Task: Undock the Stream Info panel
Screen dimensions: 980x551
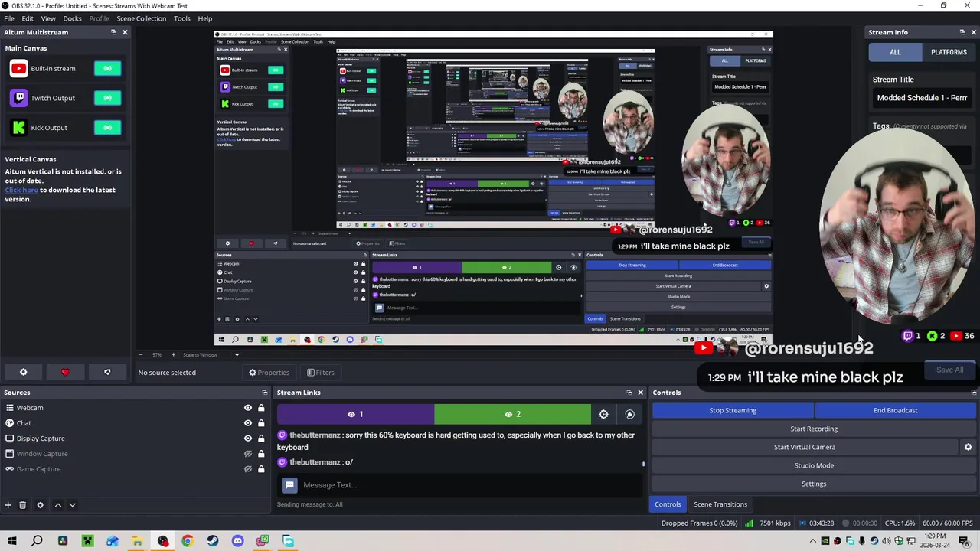Action: pyautogui.click(x=962, y=32)
